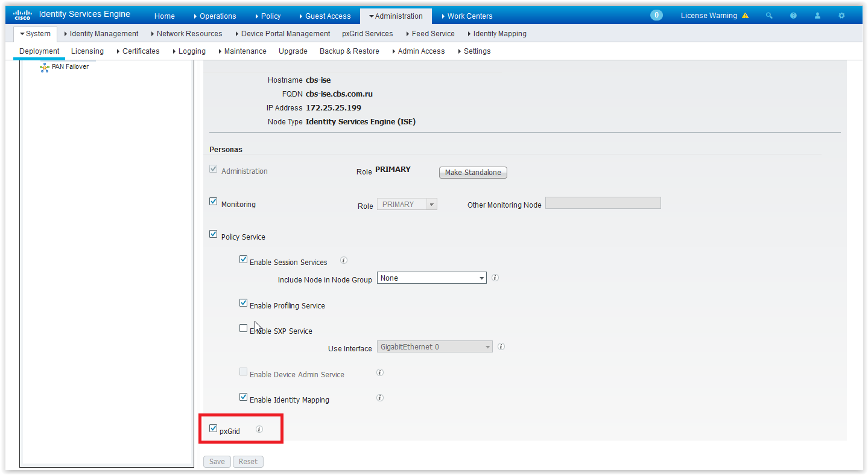
Task: Open pxGrid Services tab
Action: (367, 34)
